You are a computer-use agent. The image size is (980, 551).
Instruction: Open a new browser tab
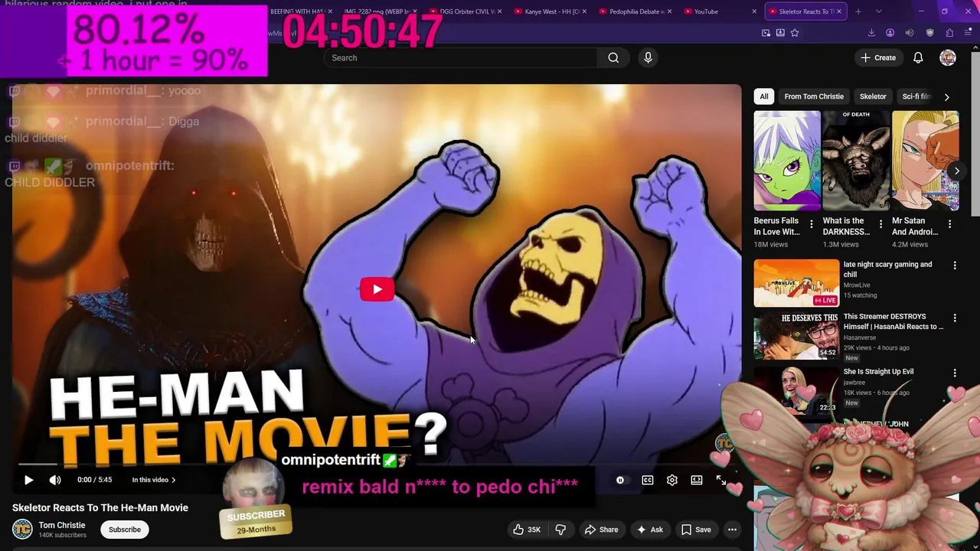(858, 11)
